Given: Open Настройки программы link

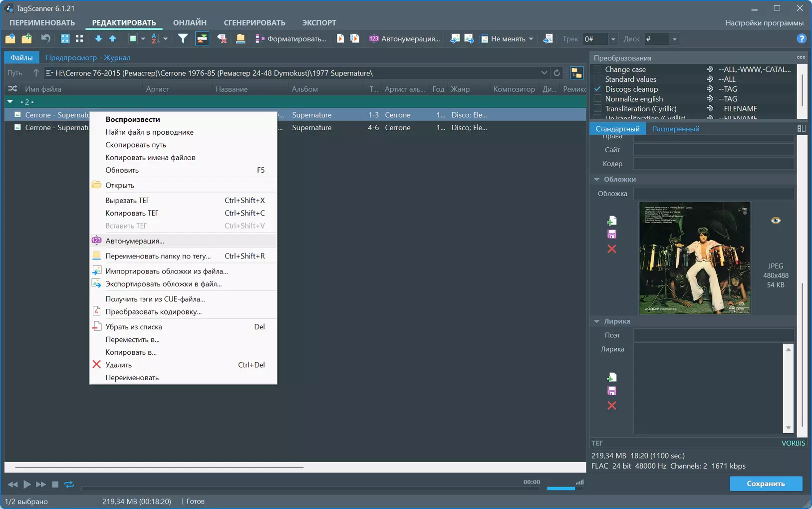Looking at the screenshot, I should (764, 22).
